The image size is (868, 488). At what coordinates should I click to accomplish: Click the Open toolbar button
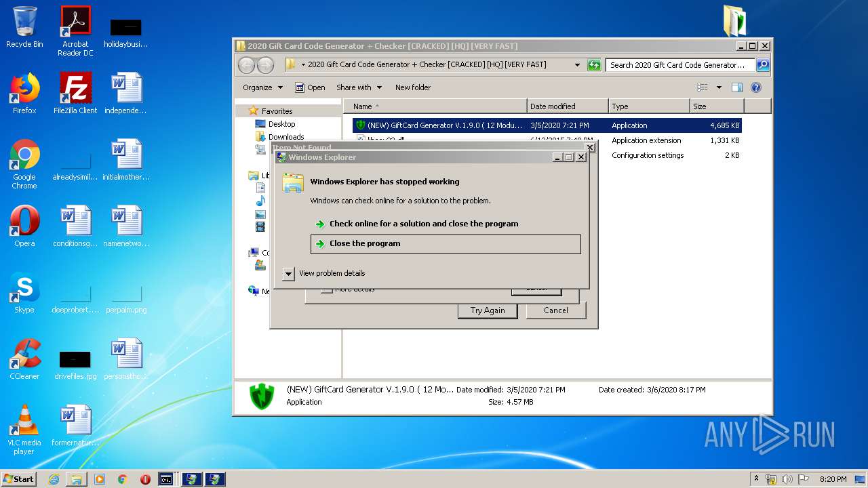tap(310, 87)
